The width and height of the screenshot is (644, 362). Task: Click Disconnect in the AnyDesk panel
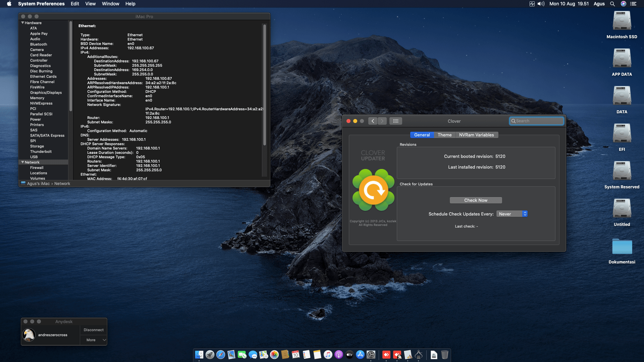click(x=93, y=329)
